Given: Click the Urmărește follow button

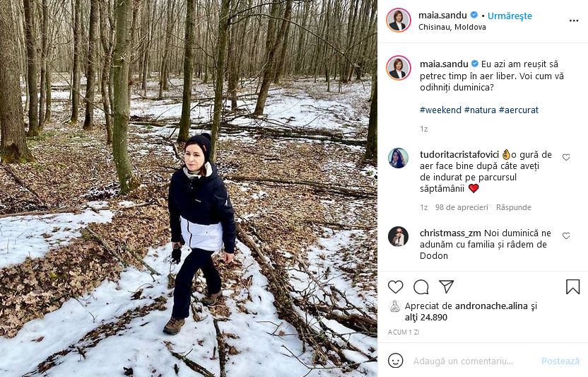Looking at the screenshot, I should (x=510, y=16).
